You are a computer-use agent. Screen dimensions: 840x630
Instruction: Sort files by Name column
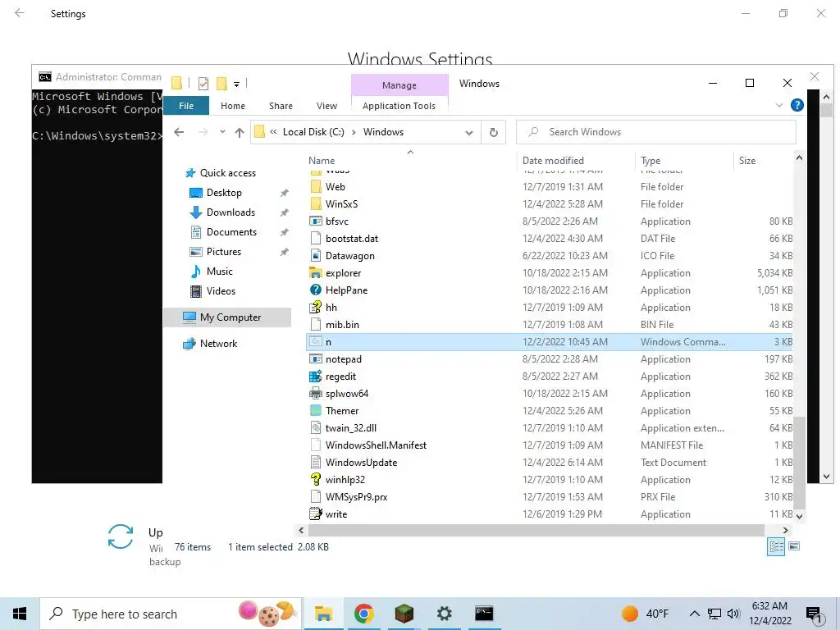(x=322, y=160)
